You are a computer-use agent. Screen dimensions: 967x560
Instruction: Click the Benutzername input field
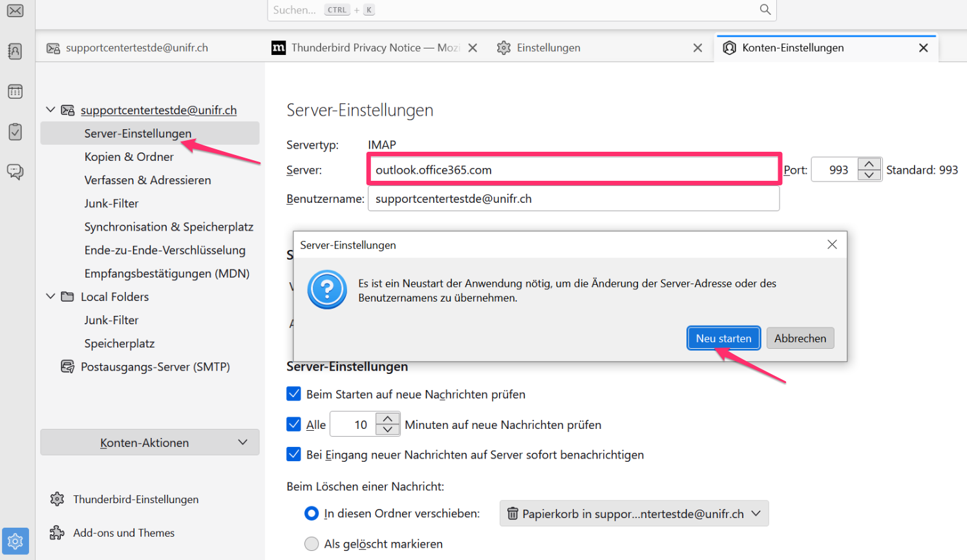point(573,199)
